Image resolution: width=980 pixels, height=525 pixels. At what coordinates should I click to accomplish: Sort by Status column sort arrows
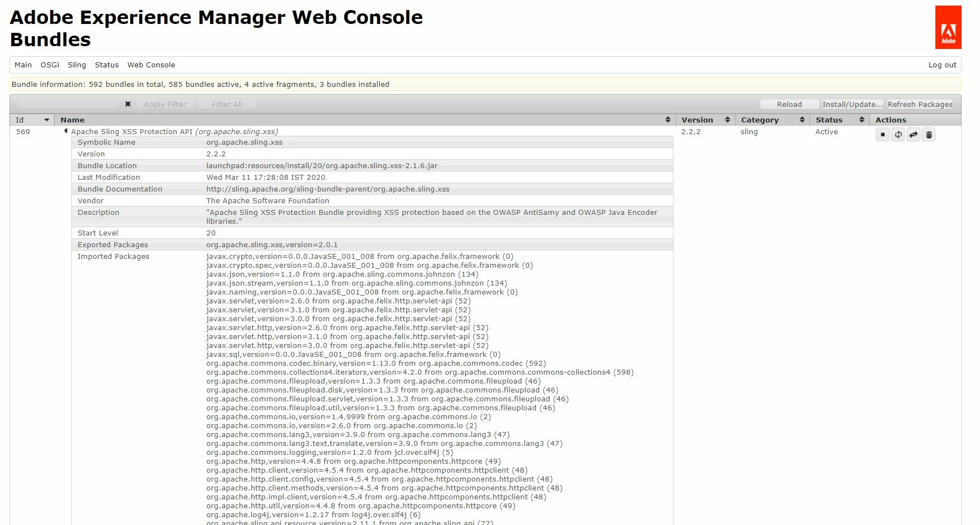pyautogui.click(x=861, y=120)
